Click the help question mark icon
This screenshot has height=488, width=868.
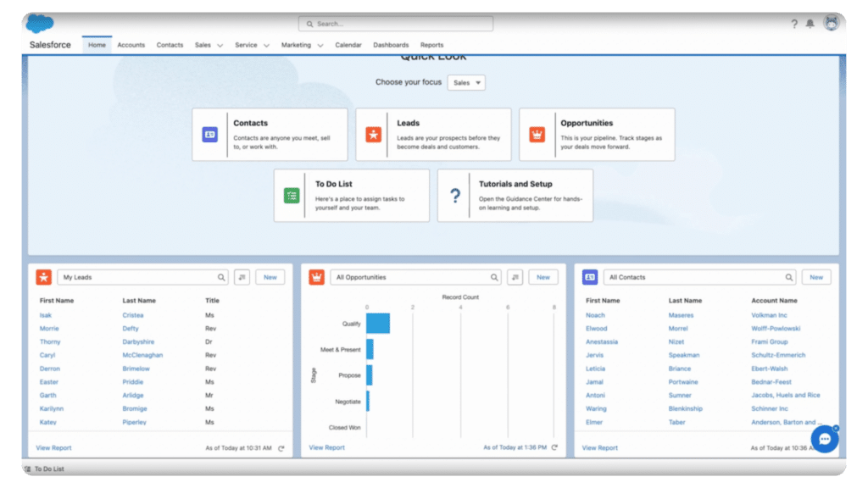point(794,24)
